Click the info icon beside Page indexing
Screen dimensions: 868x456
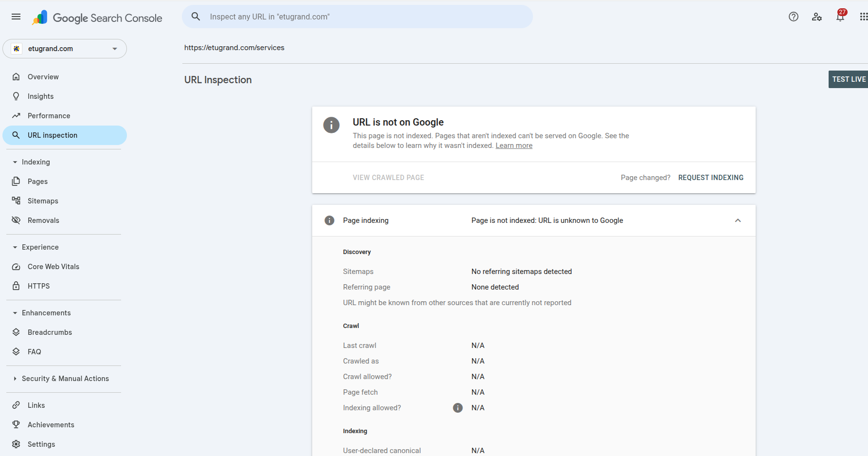329,220
